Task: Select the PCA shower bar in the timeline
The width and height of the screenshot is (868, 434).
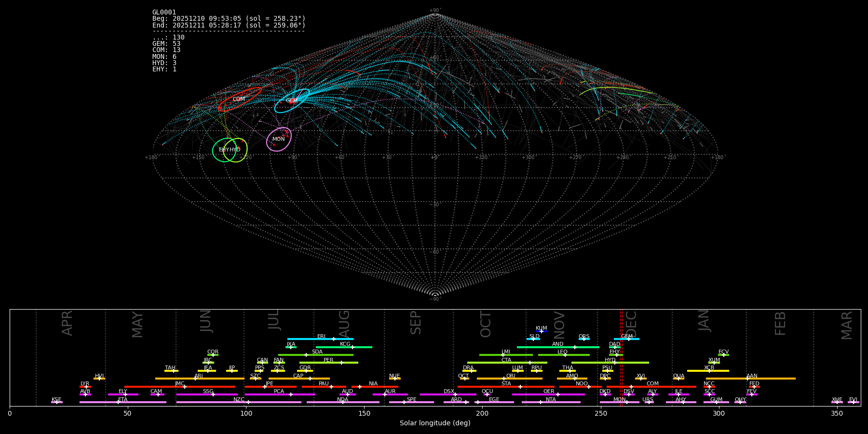Action: click(280, 394)
